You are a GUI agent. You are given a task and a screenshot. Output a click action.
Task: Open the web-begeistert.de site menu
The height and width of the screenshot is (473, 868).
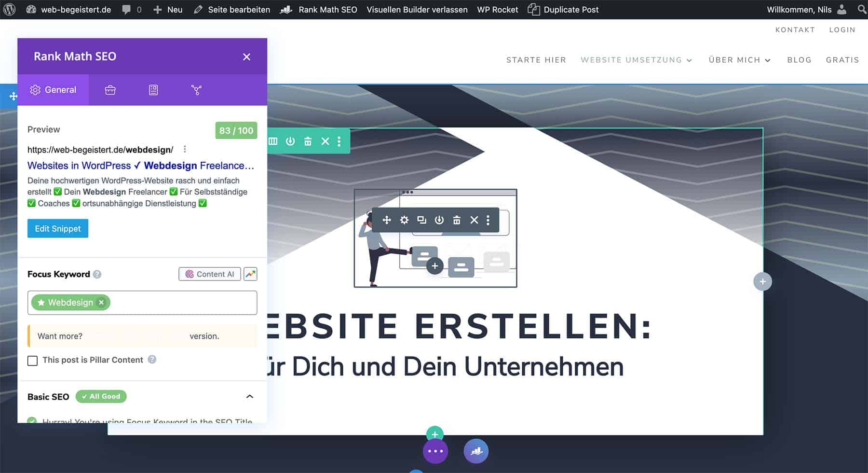pyautogui.click(x=68, y=9)
